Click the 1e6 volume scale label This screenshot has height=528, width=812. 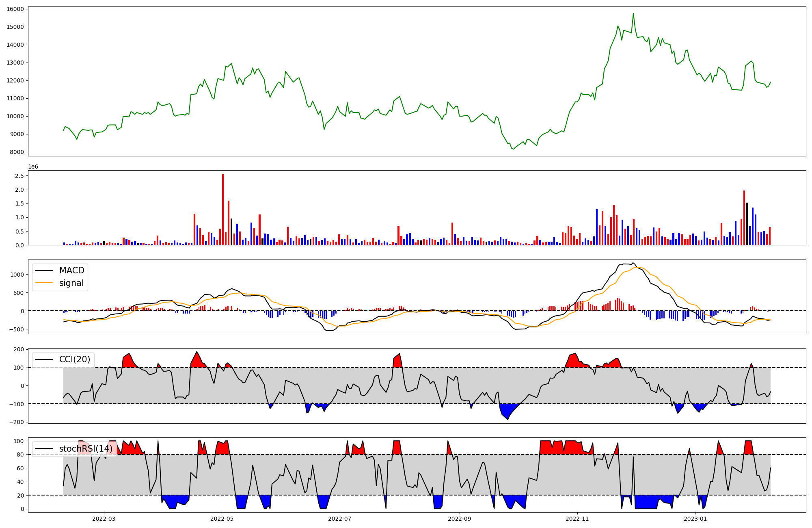33,167
